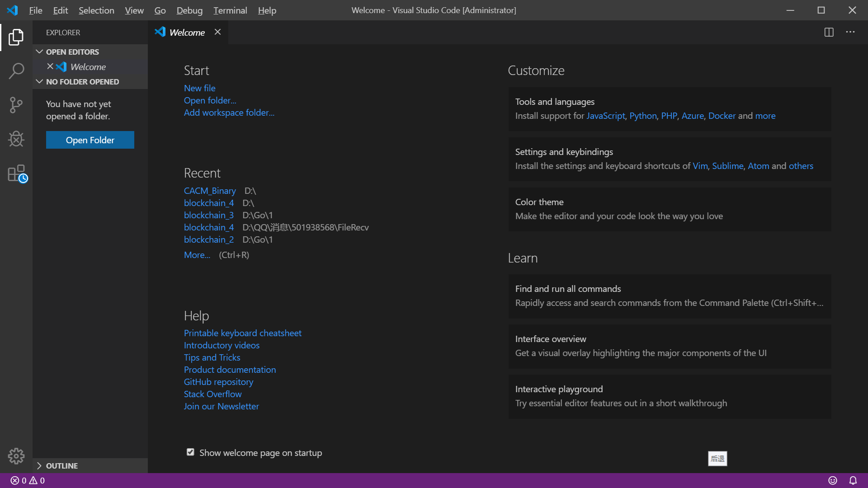This screenshot has width=868, height=488.
Task: Open the Search view in activity bar
Action: click(x=16, y=71)
